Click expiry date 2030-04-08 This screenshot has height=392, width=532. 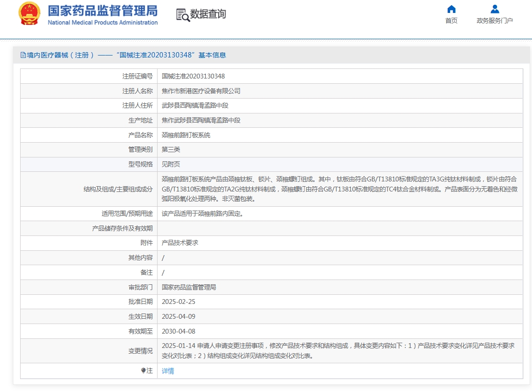pyautogui.click(x=179, y=331)
